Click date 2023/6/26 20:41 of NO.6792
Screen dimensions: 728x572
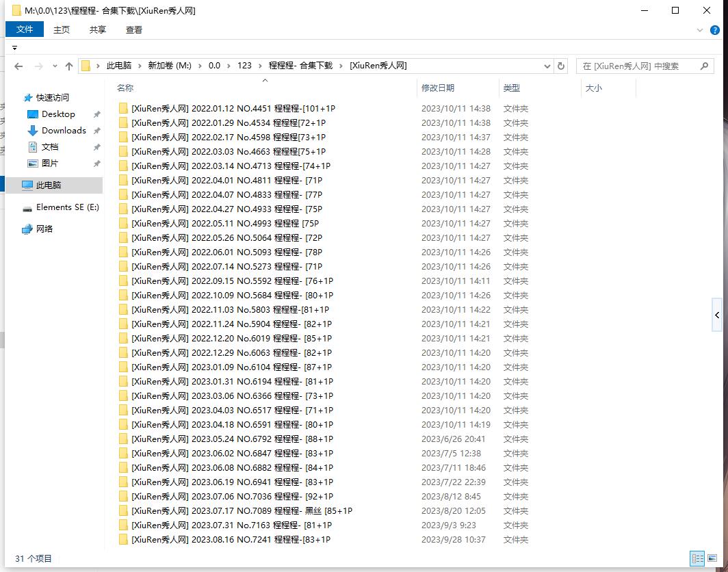[x=453, y=439]
